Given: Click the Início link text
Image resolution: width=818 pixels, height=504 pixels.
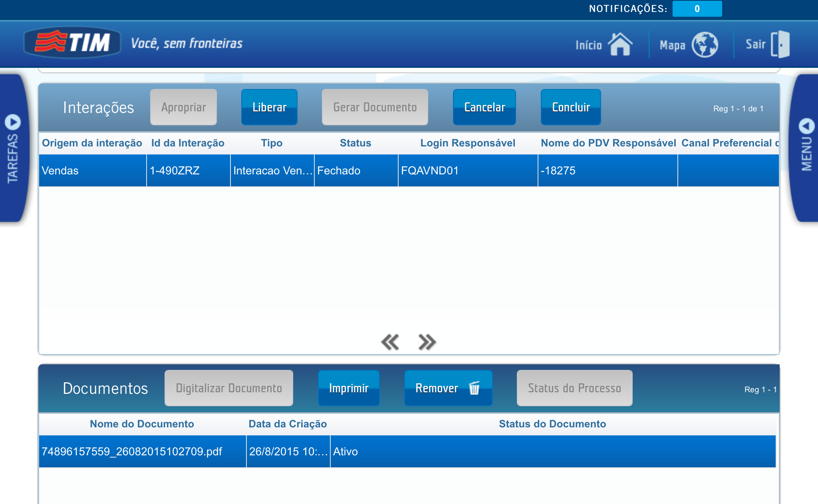Looking at the screenshot, I should (x=589, y=45).
